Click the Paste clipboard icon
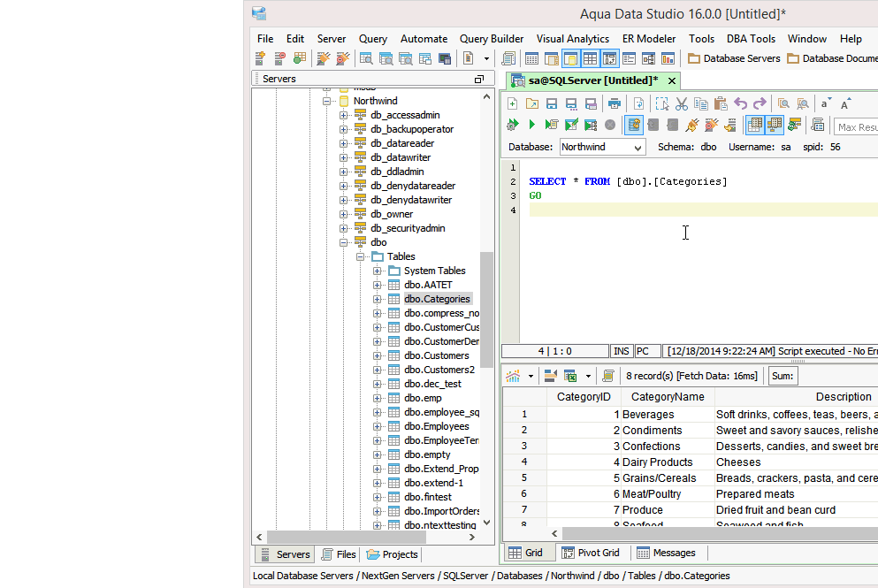 (x=721, y=103)
